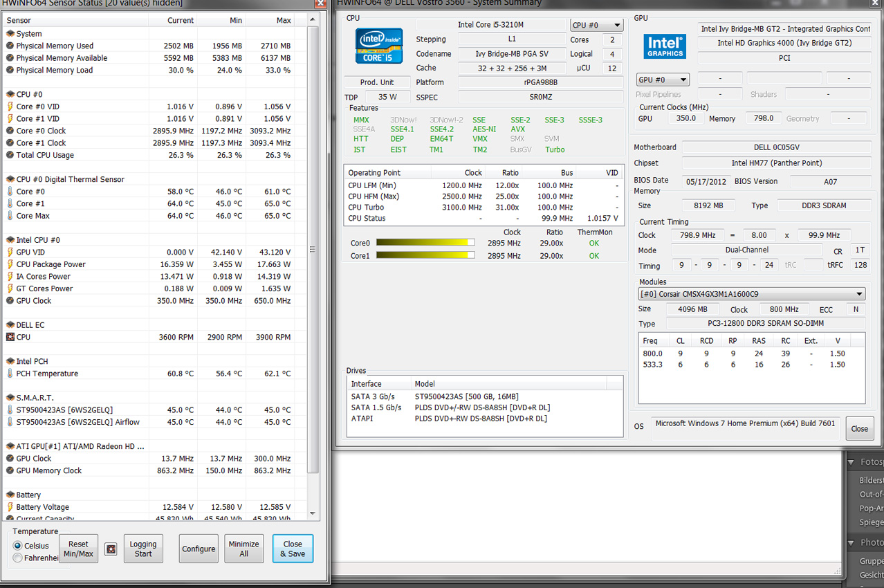Screen dimensions: 884x588
Task: Click the small icon beside Reset Min/Max
Action: coord(111,549)
